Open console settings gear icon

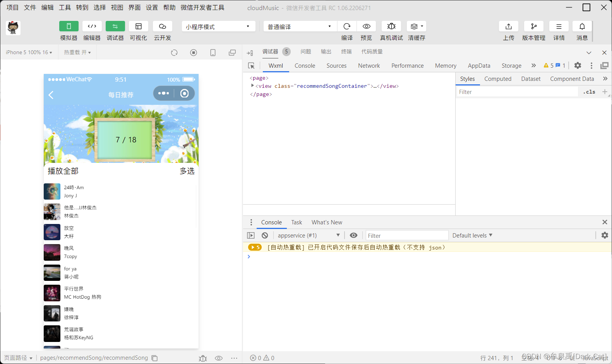605,235
